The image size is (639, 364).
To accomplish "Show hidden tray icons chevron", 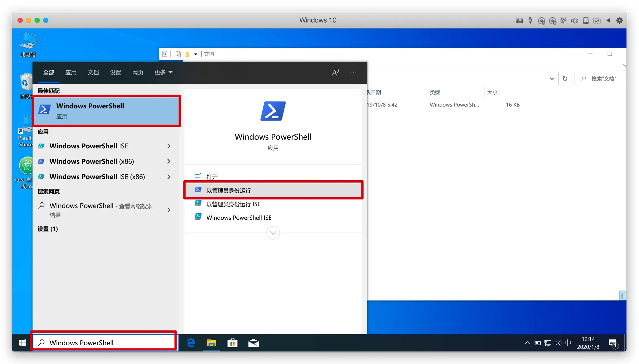I will pos(527,343).
